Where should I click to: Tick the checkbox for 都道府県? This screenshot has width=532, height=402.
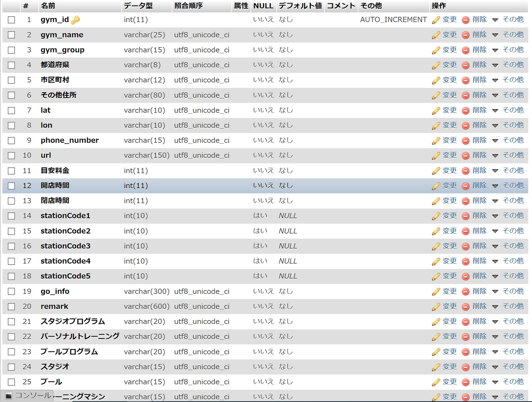pyautogui.click(x=12, y=65)
